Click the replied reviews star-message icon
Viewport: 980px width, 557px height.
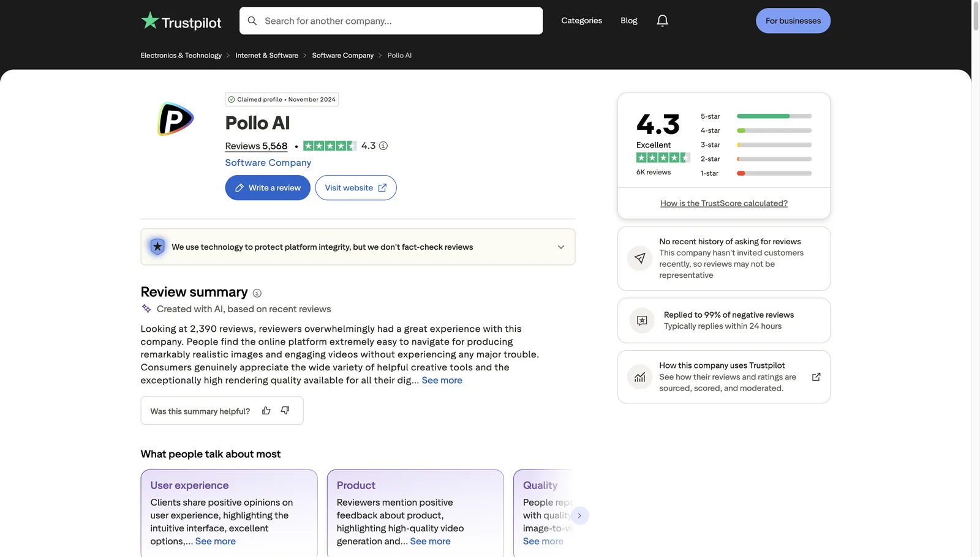pyautogui.click(x=642, y=320)
